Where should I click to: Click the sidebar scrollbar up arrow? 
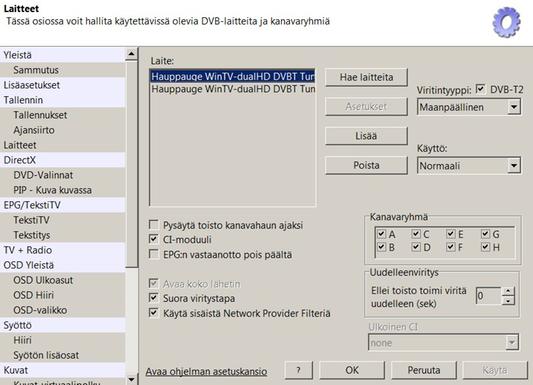coord(131,54)
